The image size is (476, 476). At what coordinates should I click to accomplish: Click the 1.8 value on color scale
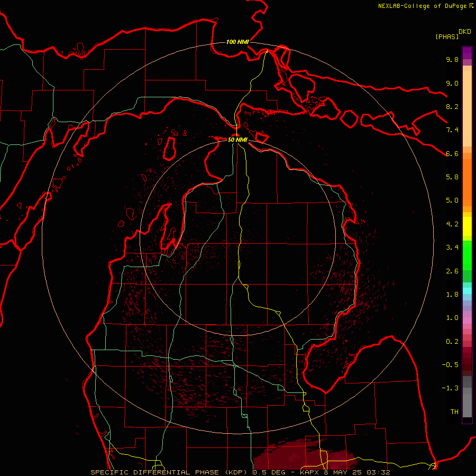pos(452,295)
